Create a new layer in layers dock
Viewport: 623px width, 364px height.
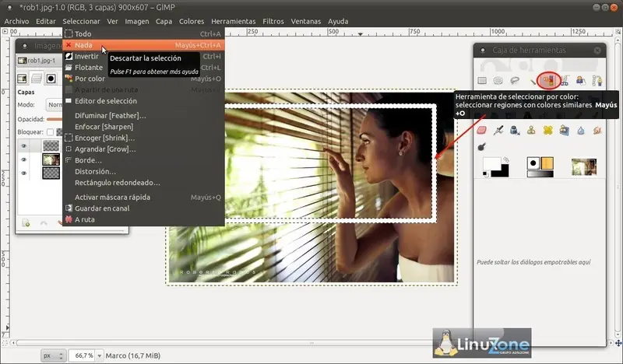[x=26, y=223]
